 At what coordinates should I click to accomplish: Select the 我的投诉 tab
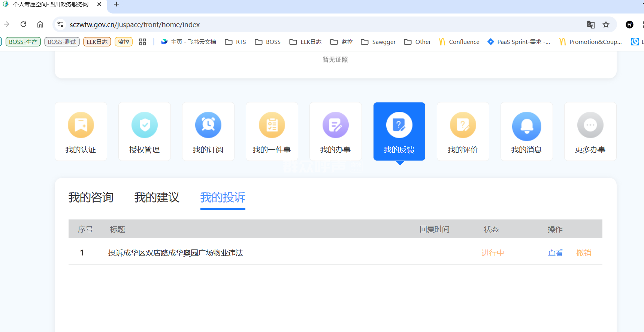pyautogui.click(x=223, y=197)
